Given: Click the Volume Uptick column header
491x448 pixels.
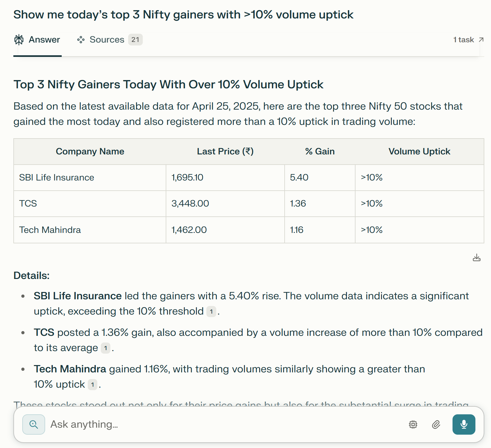Looking at the screenshot, I should (x=419, y=152).
